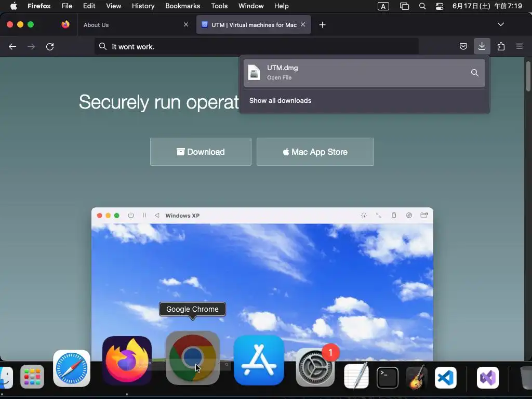The height and width of the screenshot is (399, 532).
Task: Open the View menu
Action: (113, 6)
